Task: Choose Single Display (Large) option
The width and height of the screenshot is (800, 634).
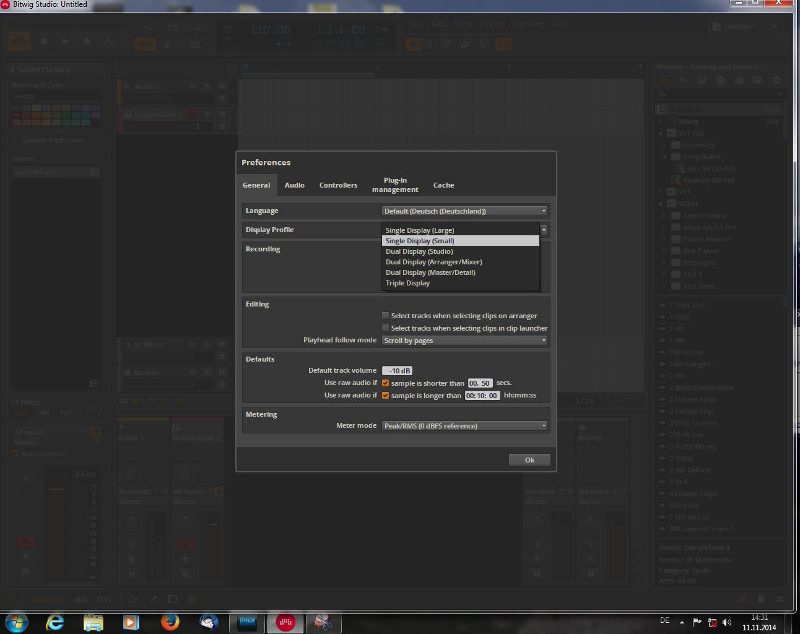Action: click(x=460, y=230)
